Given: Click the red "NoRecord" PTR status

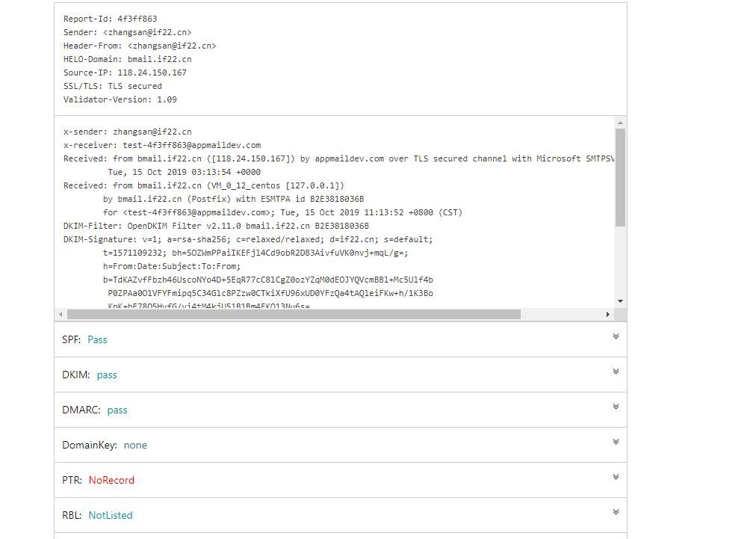Looking at the screenshot, I should (111, 480).
